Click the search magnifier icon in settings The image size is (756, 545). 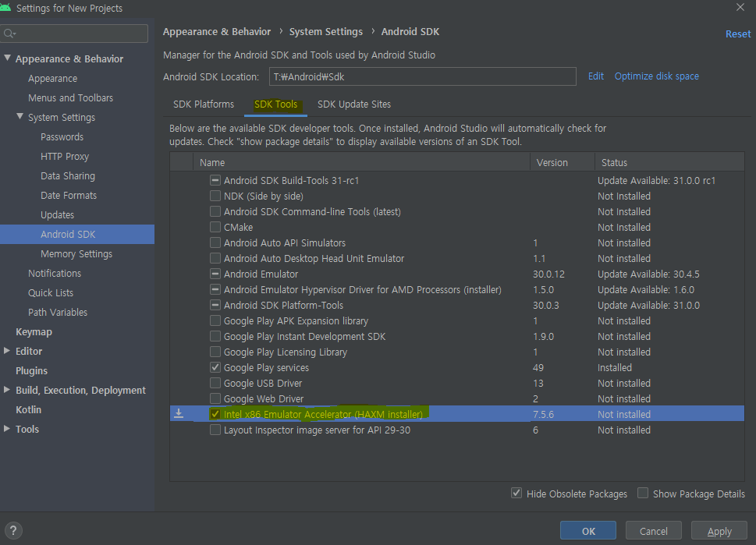click(x=9, y=34)
